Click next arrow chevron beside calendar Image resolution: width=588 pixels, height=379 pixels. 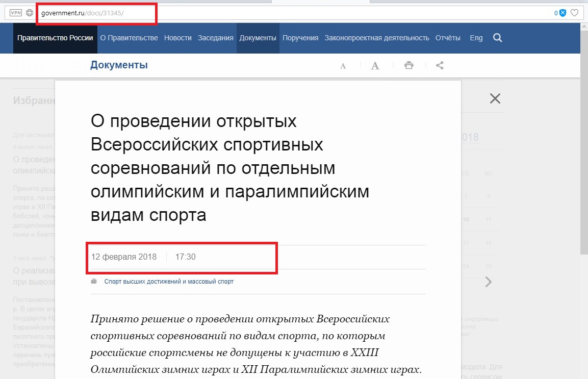coord(488,282)
